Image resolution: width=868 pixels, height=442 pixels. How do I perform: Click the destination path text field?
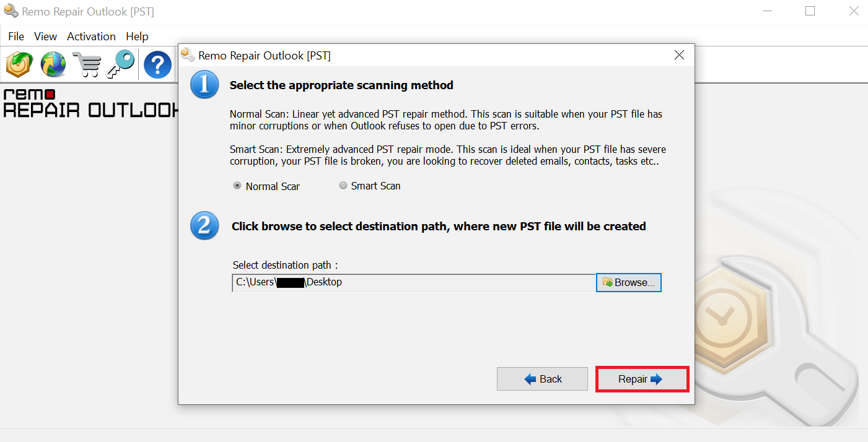413,283
